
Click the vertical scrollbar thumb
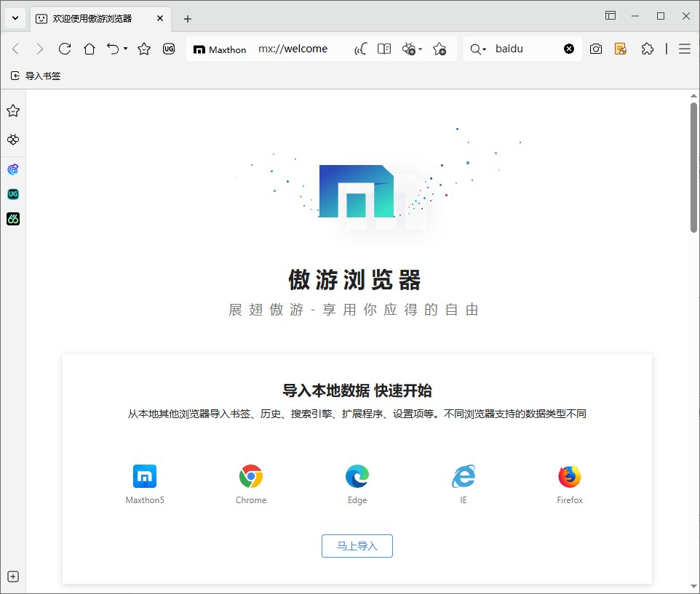pos(693,167)
